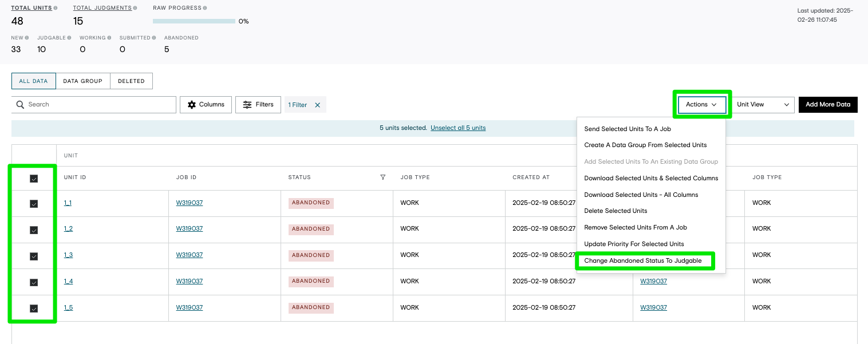This screenshot has height=344, width=868.
Task: Click info icon next to WORKING
Action: point(109,38)
